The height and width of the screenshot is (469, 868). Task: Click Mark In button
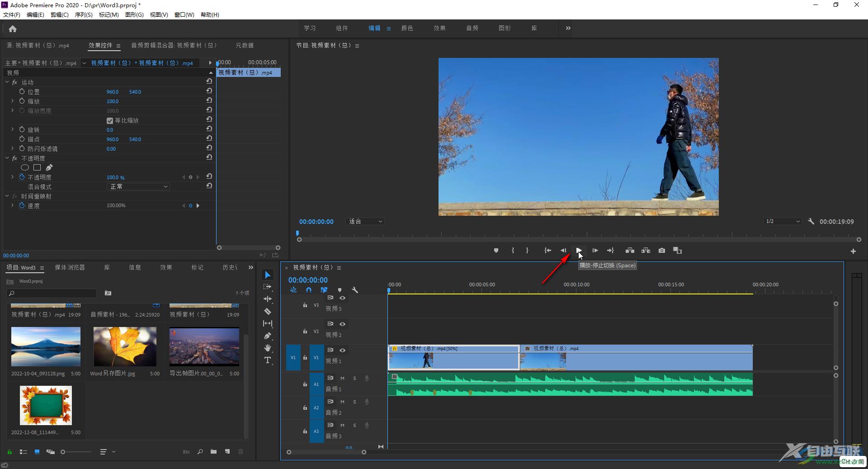[513, 251]
